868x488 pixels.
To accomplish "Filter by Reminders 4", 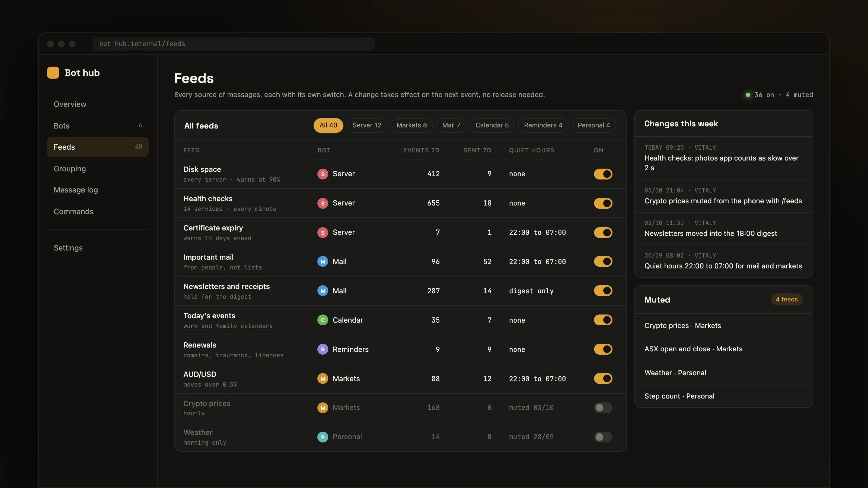I will point(543,125).
